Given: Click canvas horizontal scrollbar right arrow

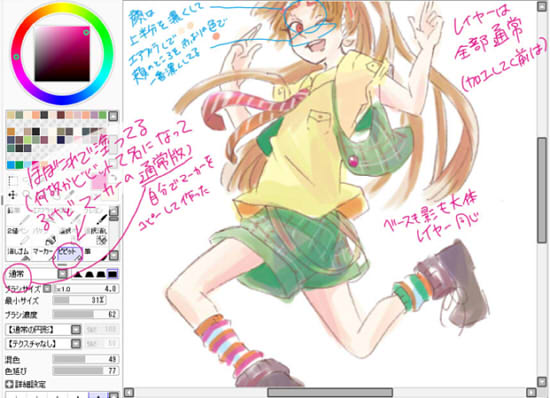Looking at the screenshot, I should point(531,392).
